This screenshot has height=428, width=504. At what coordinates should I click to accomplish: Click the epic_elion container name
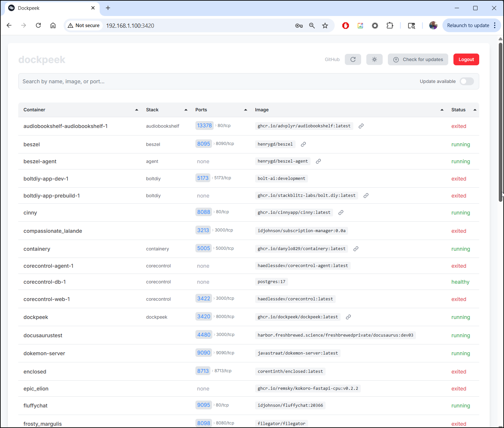coord(36,388)
